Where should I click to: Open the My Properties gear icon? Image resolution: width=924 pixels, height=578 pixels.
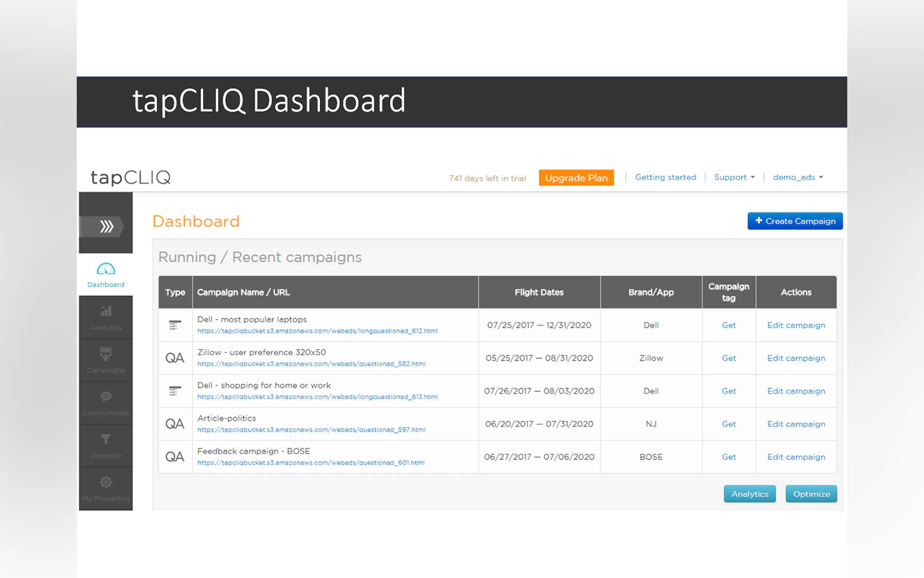click(x=106, y=482)
